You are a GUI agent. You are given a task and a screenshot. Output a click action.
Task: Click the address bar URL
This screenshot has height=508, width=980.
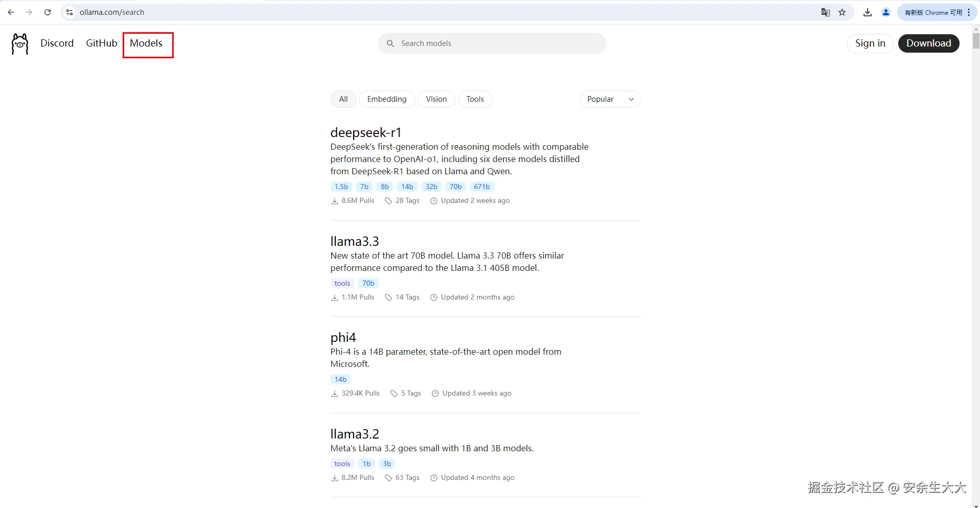click(x=112, y=12)
